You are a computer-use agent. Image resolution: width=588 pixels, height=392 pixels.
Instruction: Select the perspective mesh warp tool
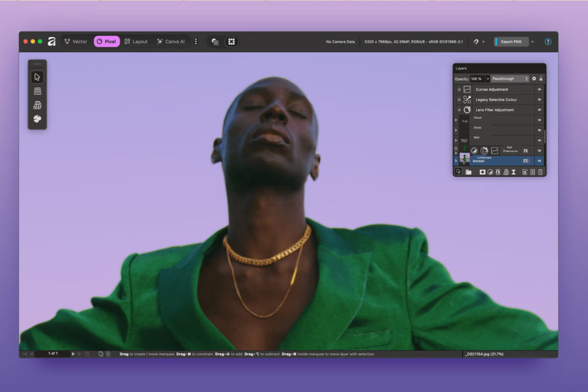tap(37, 105)
